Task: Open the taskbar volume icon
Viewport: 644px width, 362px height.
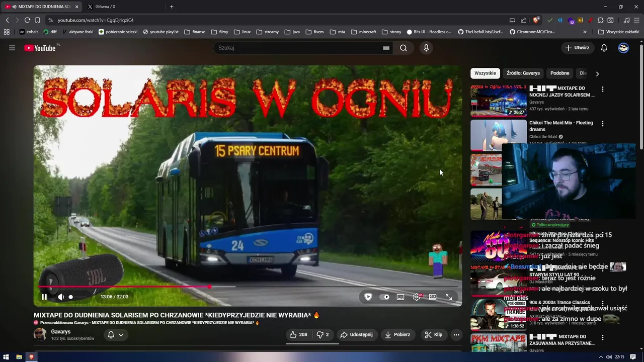Action: (x=609, y=357)
